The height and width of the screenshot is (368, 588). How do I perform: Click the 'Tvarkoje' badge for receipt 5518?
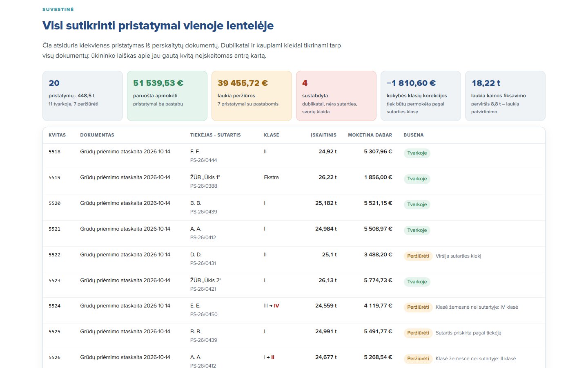coord(417,153)
